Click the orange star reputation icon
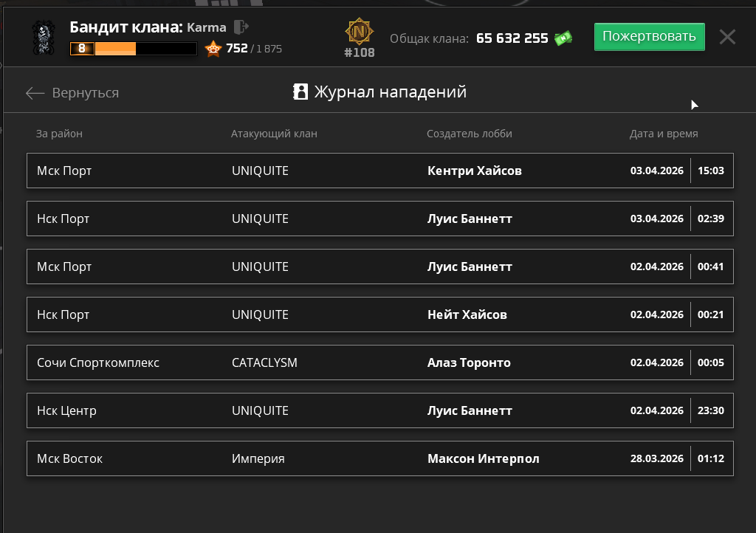Image resolution: width=756 pixels, height=533 pixels. point(213,49)
